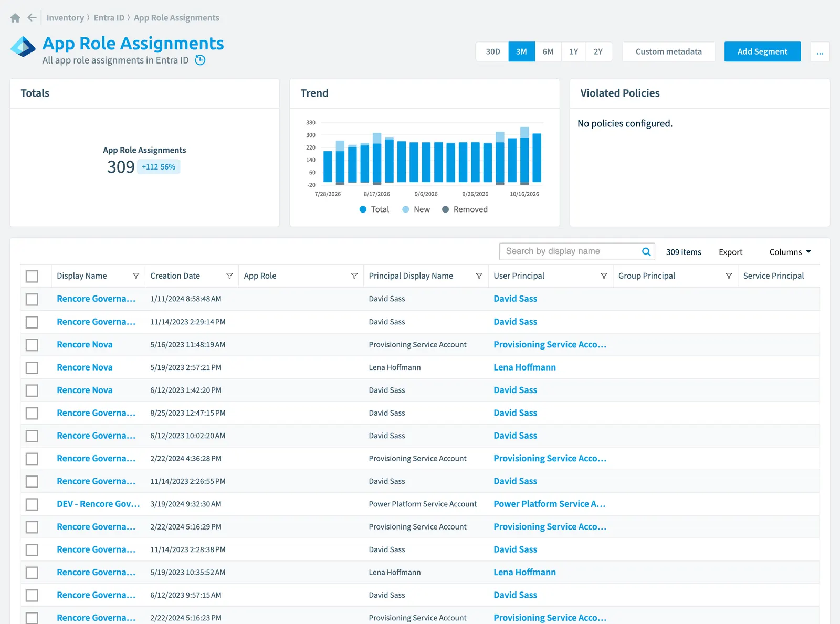Image resolution: width=840 pixels, height=624 pixels.
Task: Open the Principal Display Name filter
Action: coord(479,276)
